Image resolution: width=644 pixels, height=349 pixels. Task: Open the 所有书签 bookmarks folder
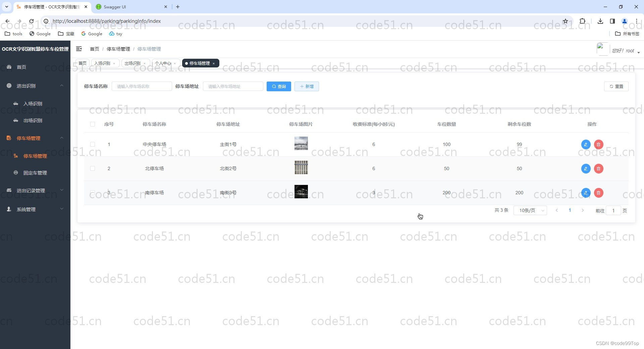pos(627,34)
